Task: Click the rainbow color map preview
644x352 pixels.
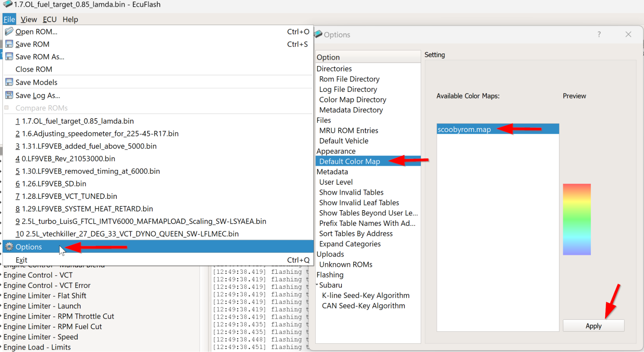Action: coord(577,220)
